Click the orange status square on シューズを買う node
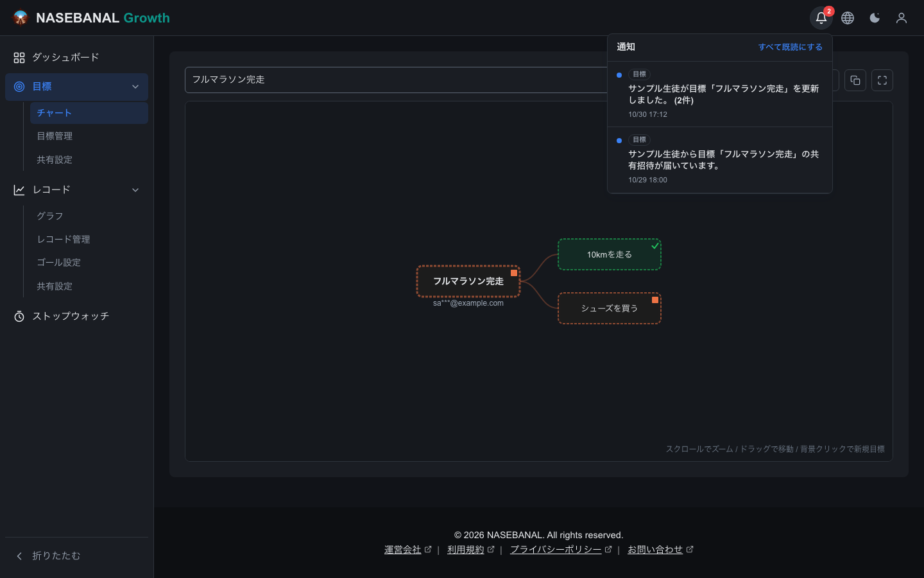The height and width of the screenshot is (578, 924). pyautogui.click(x=655, y=300)
